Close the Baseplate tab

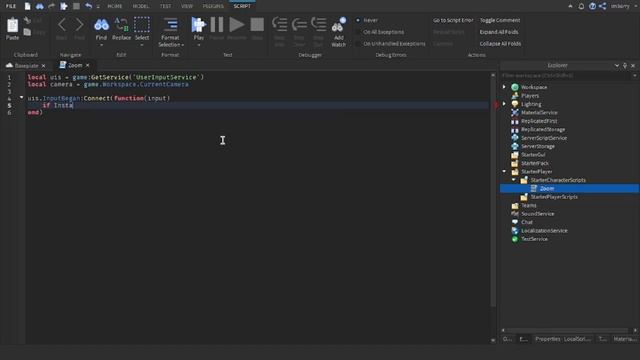43,66
